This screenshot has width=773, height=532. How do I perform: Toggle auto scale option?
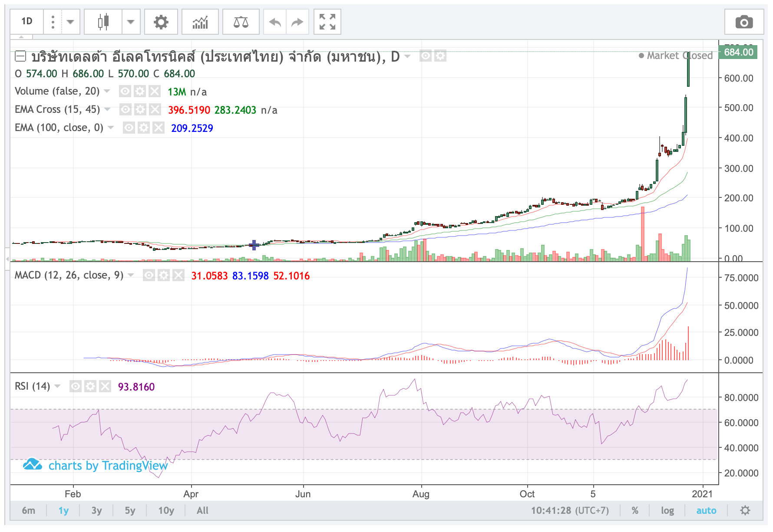click(706, 510)
